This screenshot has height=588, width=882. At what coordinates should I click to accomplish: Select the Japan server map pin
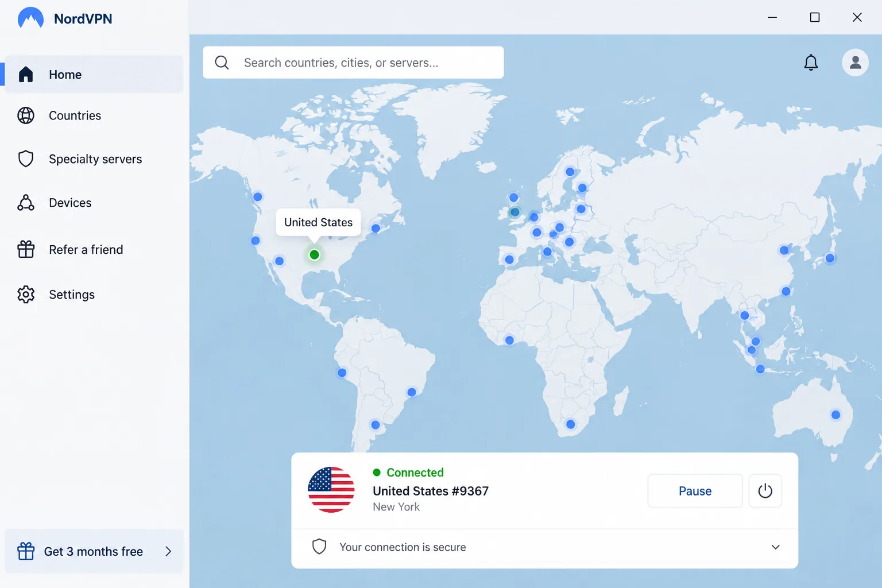[x=830, y=258]
